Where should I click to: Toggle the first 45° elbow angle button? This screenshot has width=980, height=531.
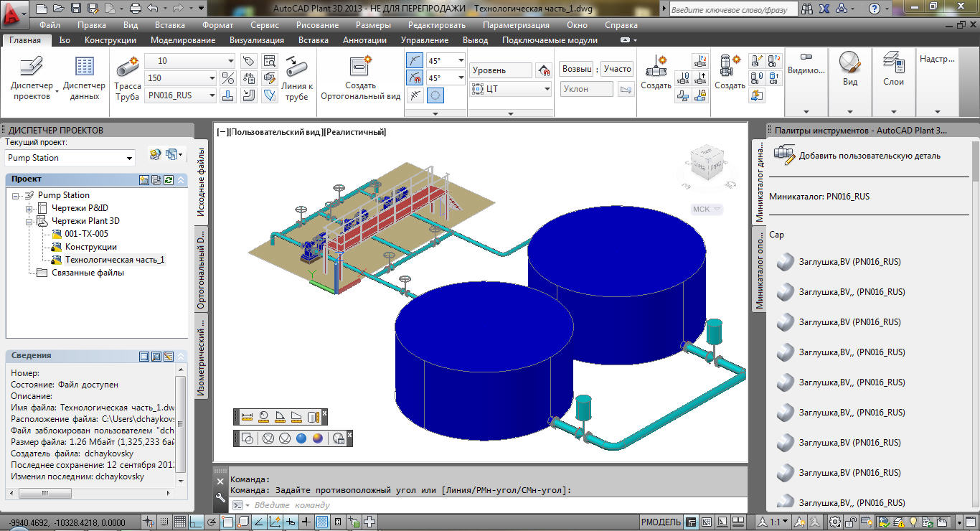pyautogui.click(x=415, y=60)
